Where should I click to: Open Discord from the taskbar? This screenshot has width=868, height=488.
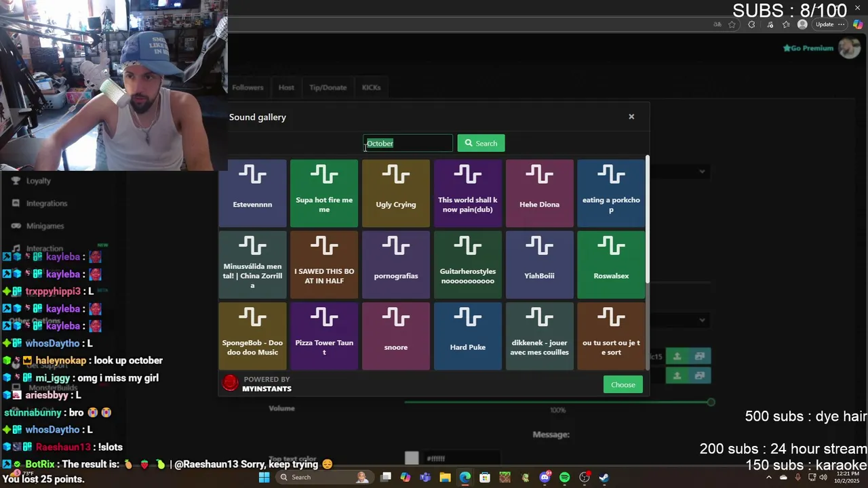(x=545, y=477)
